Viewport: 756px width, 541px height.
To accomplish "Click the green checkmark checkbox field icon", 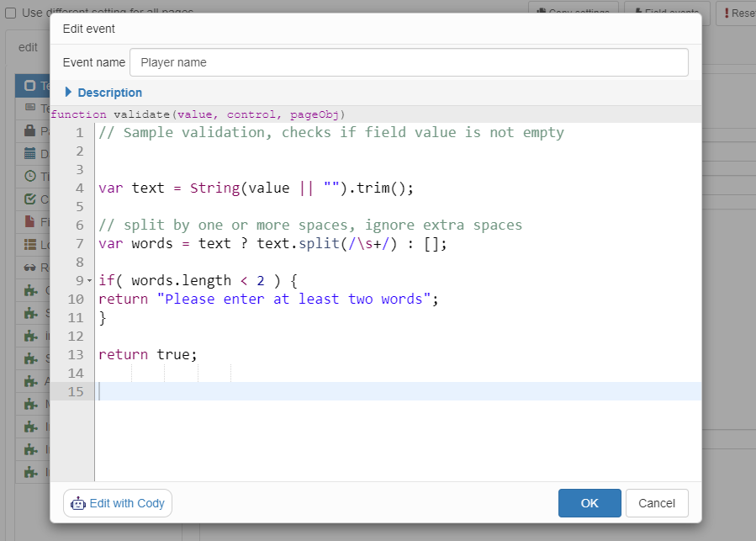I will click(x=30, y=199).
